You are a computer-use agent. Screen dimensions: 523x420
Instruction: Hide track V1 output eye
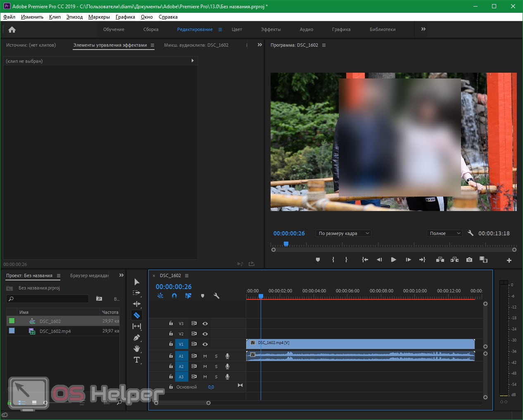point(205,344)
